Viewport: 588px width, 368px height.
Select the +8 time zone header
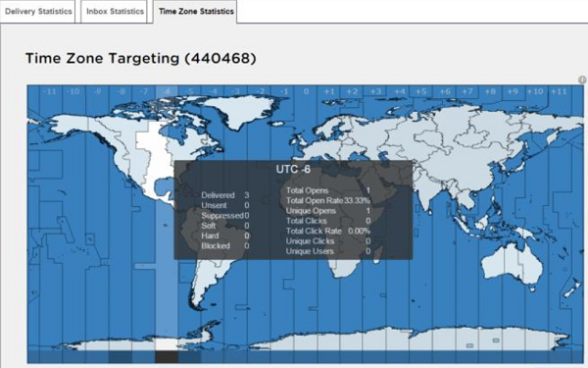[490, 91]
